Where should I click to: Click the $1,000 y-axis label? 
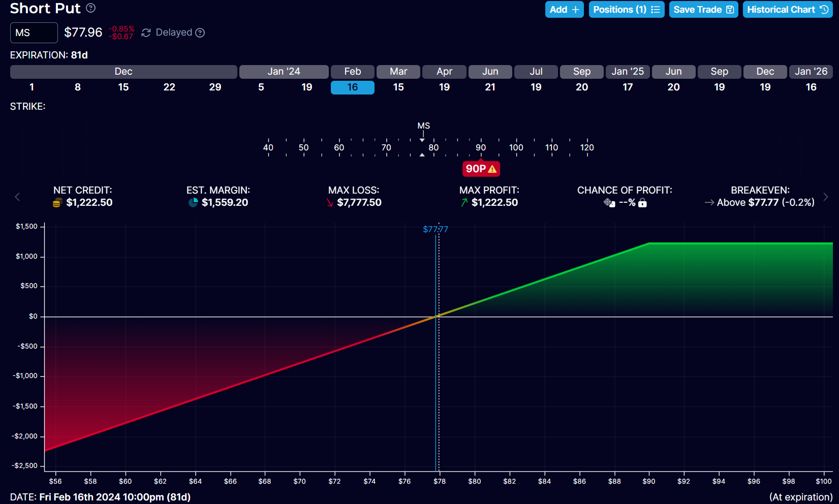[x=27, y=257]
